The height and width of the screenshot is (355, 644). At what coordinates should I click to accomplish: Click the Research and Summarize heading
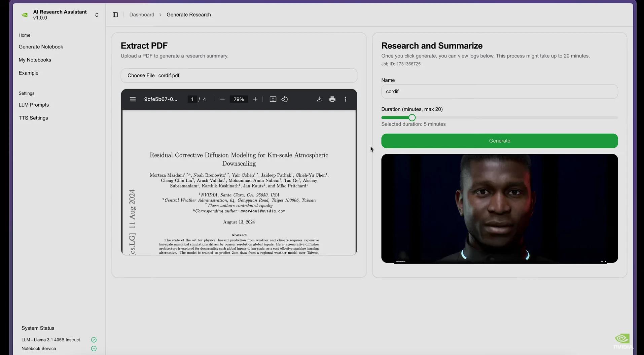tap(432, 46)
